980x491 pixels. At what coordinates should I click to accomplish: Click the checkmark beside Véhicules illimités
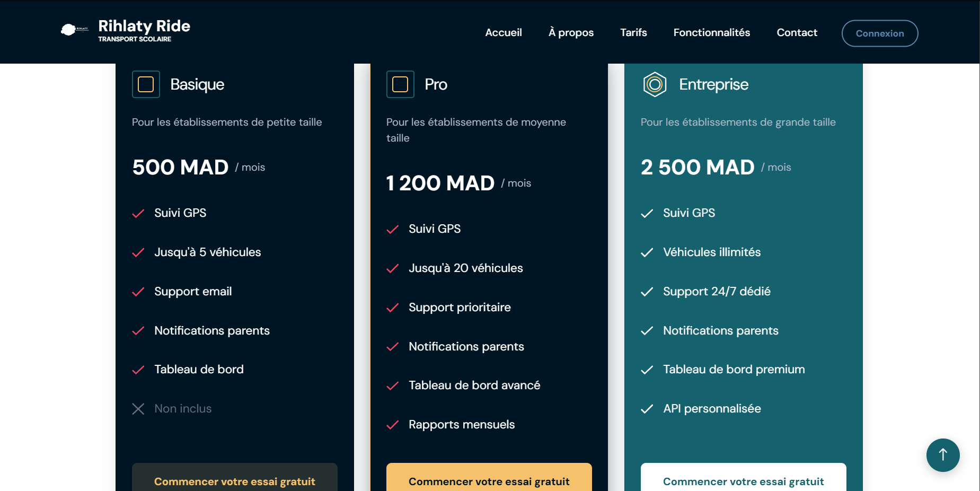pyautogui.click(x=647, y=252)
